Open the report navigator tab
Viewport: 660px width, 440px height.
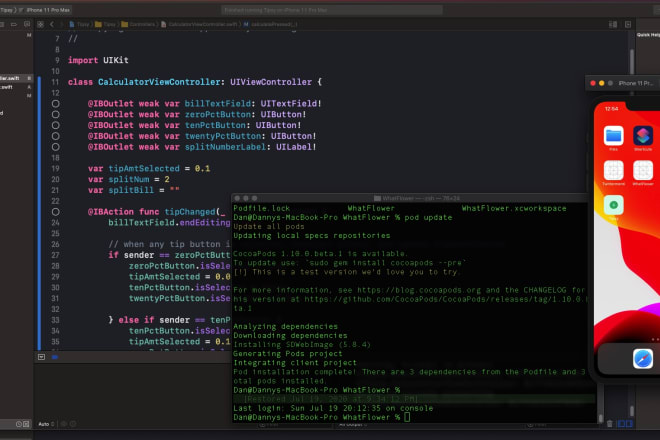(27, 24)
